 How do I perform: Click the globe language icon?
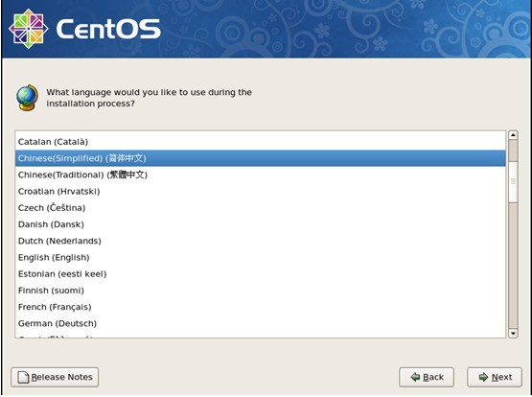coord(27,98)
